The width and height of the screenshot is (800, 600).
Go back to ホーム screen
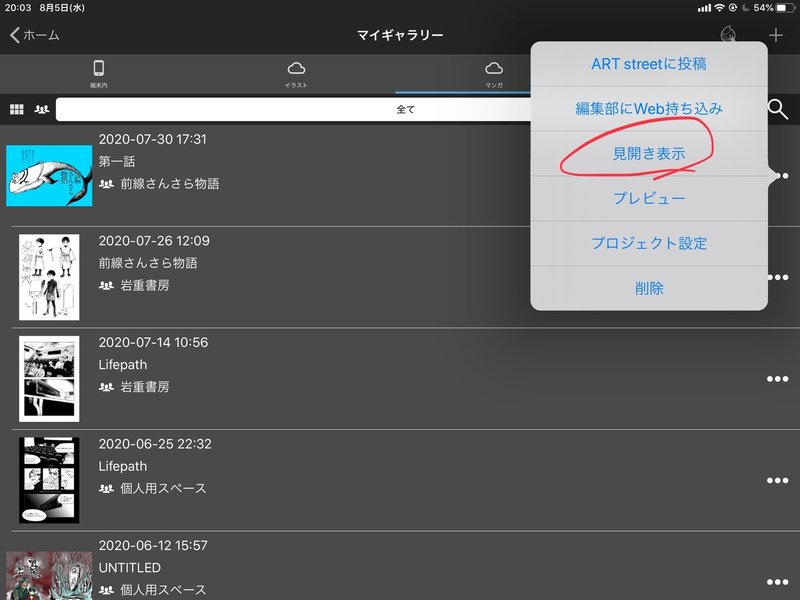click(35, 35)
